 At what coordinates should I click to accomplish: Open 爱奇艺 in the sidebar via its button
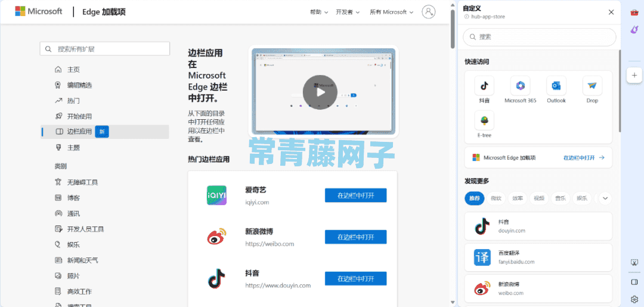tap(355, 196)
